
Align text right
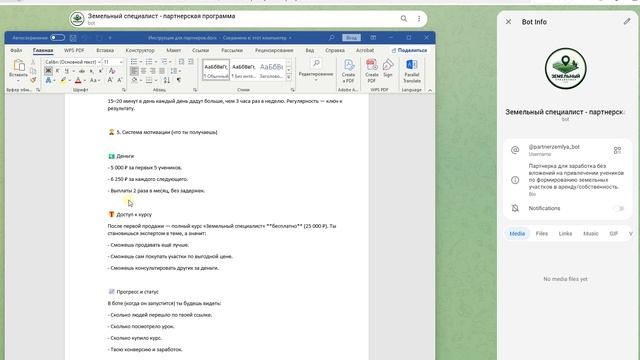[x=153, y=71]
